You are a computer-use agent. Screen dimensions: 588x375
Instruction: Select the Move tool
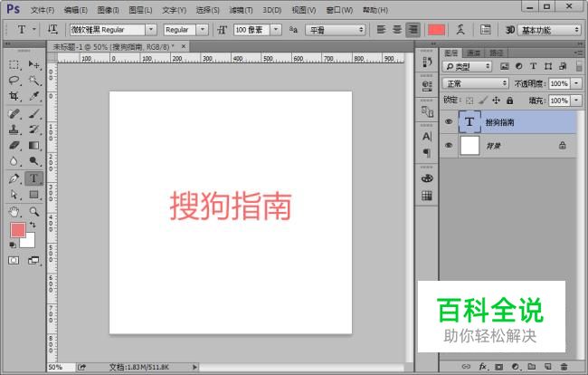(x=34, y=64)
